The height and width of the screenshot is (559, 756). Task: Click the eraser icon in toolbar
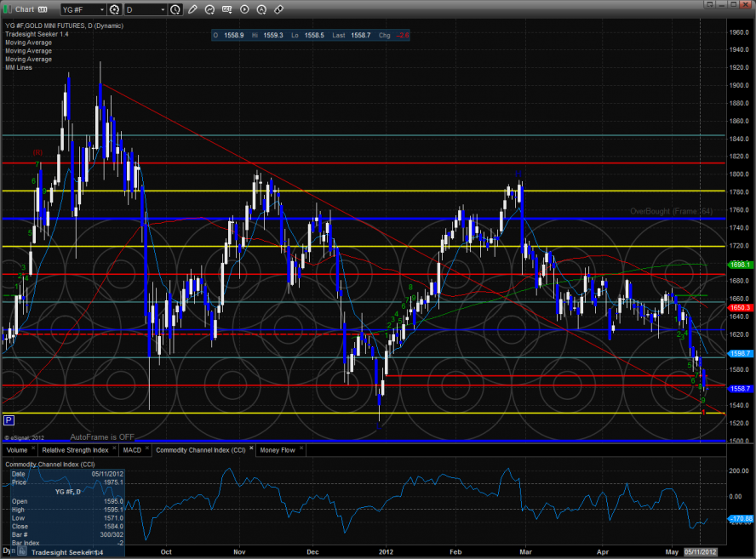click(x=278, y=9)
